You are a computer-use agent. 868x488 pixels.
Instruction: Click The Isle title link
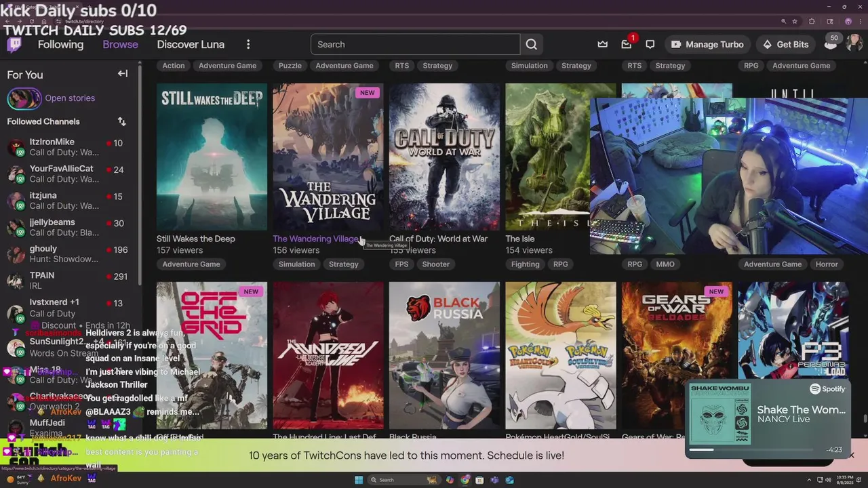[520, 239]
